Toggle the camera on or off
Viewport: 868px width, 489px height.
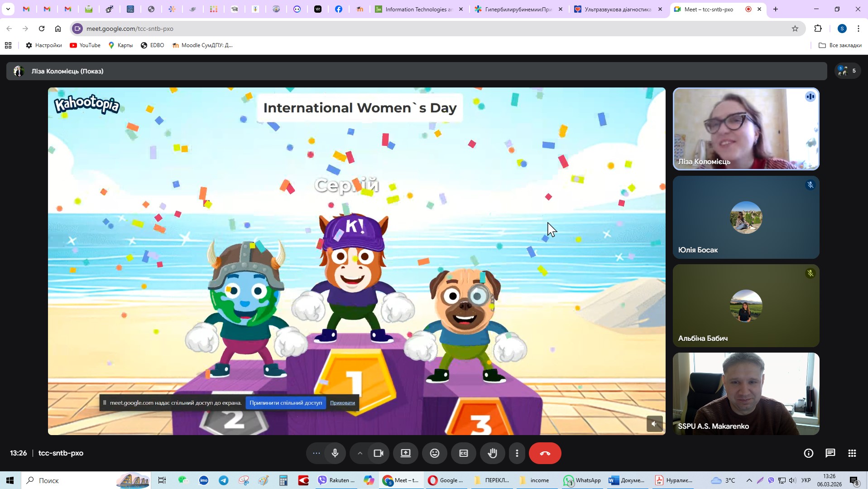tap(378, 453)
